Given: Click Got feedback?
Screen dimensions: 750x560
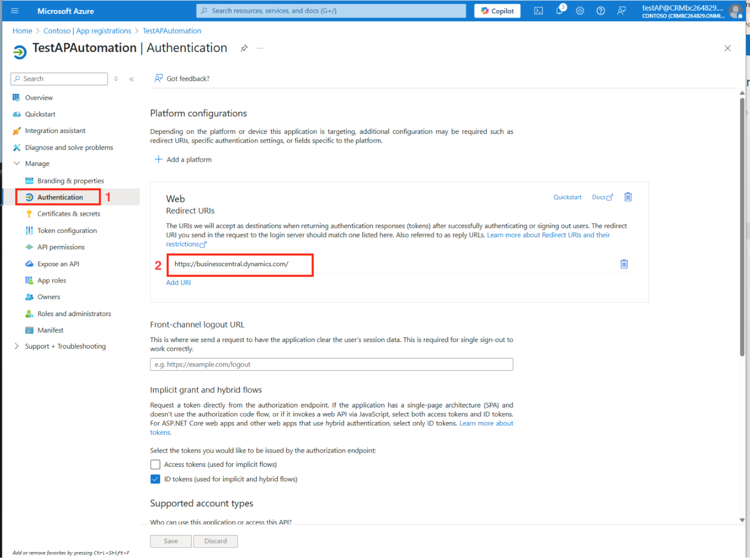Looking at the screenshot, I should (x=182, y=79).
